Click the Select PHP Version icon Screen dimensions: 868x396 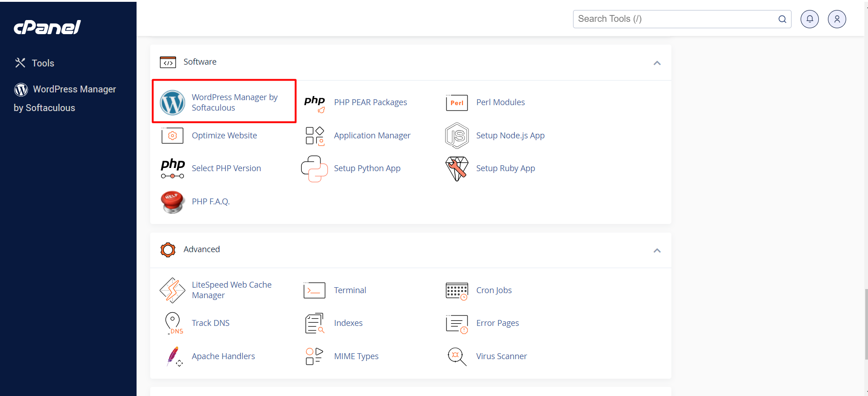point(173,168)
